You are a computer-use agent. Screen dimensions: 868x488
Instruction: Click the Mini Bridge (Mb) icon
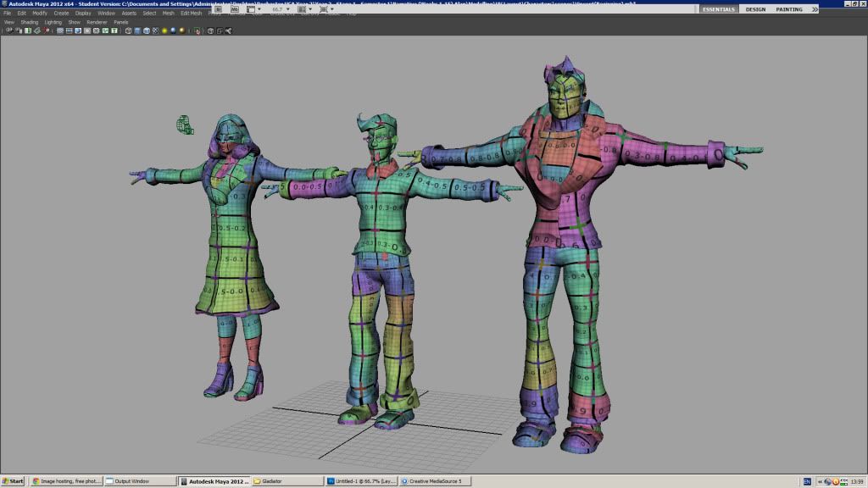pos(235,9)
